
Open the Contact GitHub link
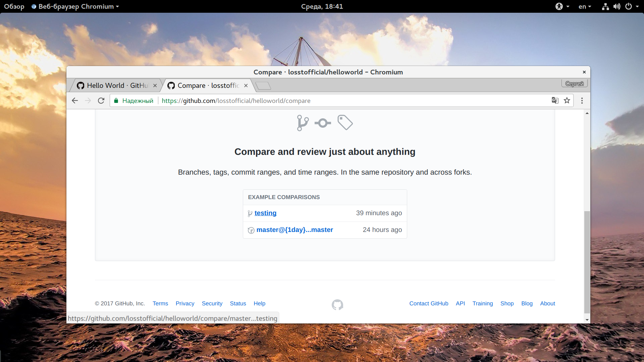[429, 303]
